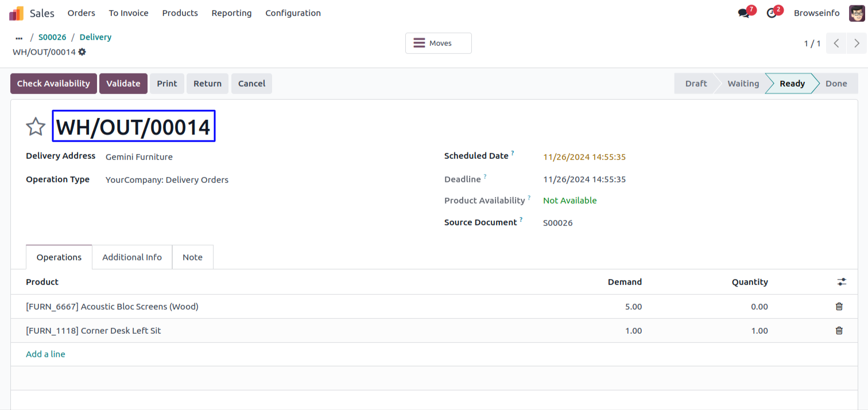Open the Moves smart button
868x410 pixels.
tap(438, 44)
